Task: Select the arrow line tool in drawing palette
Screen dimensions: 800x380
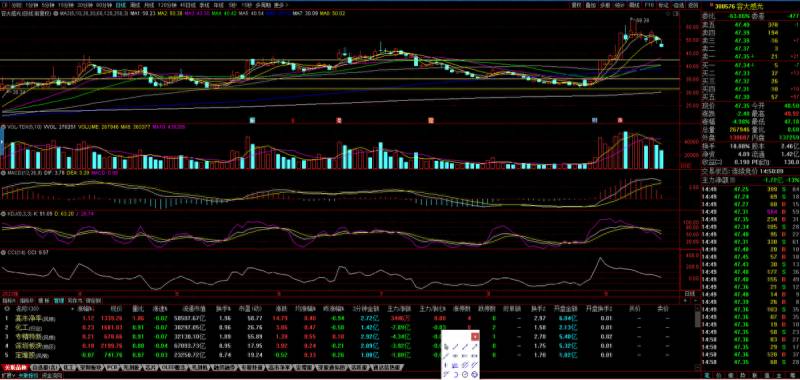Action: [474, 347]
